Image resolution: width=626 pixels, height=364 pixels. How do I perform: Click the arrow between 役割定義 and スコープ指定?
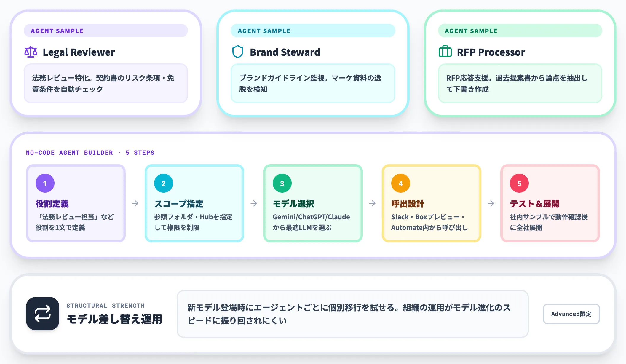pyautogui.click(x=135, y=203)
